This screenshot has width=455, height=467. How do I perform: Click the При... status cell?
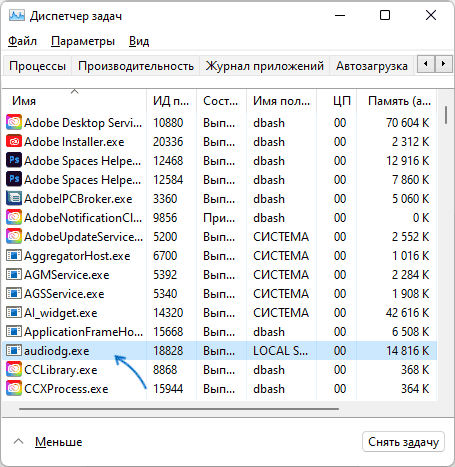pyautogui.click(x=219, y=218)
